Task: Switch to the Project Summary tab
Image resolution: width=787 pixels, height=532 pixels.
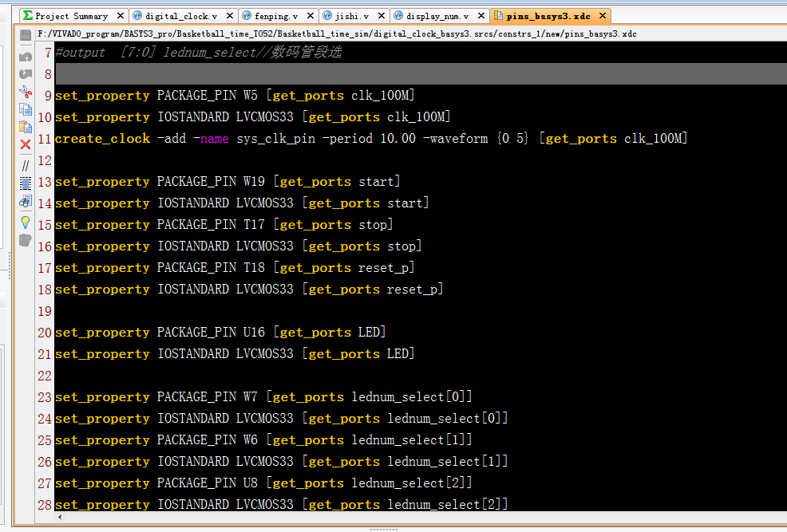Action: pos(71,16)
